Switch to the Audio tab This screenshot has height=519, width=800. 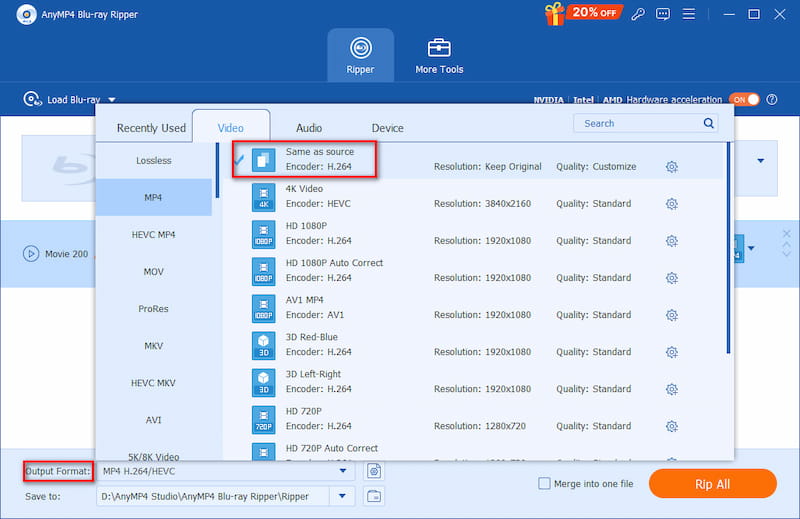(x=309, y=128)
